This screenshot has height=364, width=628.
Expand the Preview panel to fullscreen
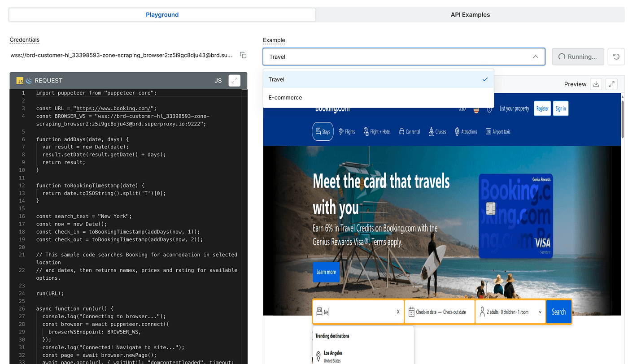pos(611,84)
